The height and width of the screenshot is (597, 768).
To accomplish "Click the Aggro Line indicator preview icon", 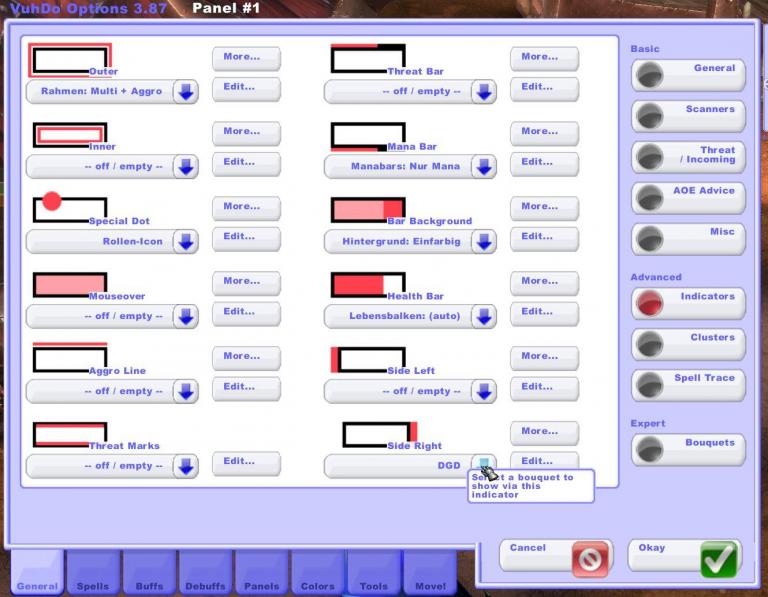I will tap(70, 358).
